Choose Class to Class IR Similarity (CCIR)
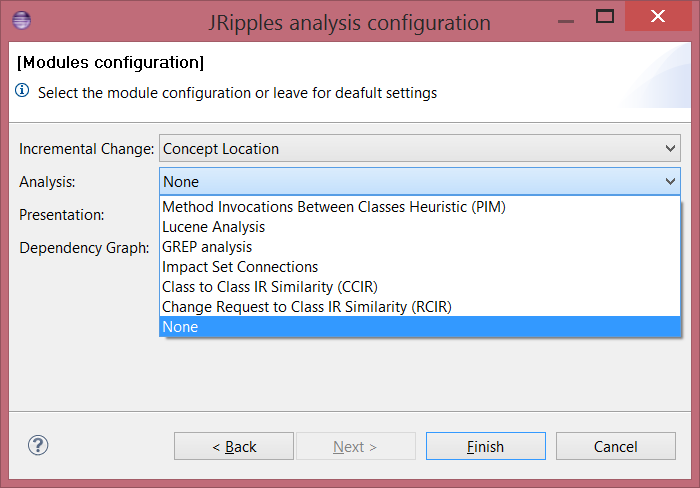Image resolution: width=700 pixels, height=488 pixels. click(x=270, y=287)
